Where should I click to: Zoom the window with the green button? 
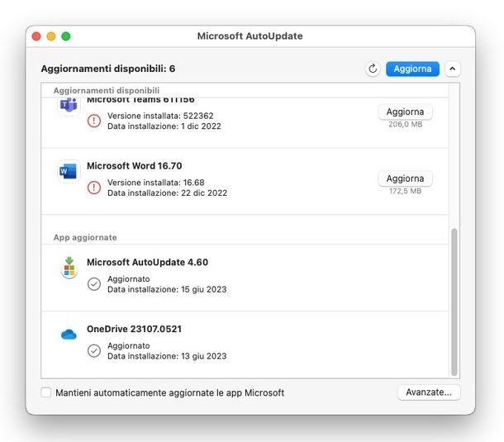tap(66, 36)
